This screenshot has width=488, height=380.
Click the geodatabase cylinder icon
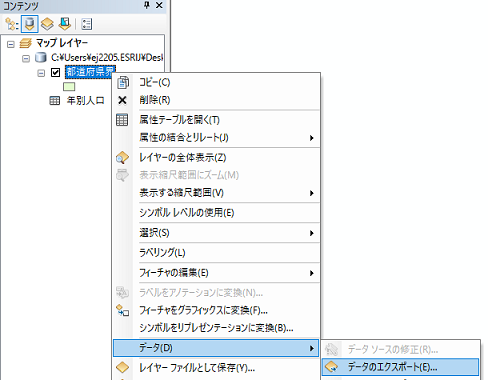click(41, 57)
